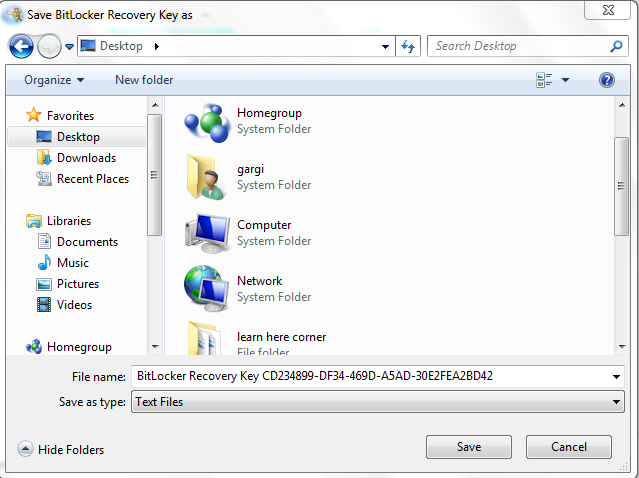The width and height of the screenshot is (639, 478).
Task: Select the Homegroup spheres icon in file list
Action: pos(207,122)
